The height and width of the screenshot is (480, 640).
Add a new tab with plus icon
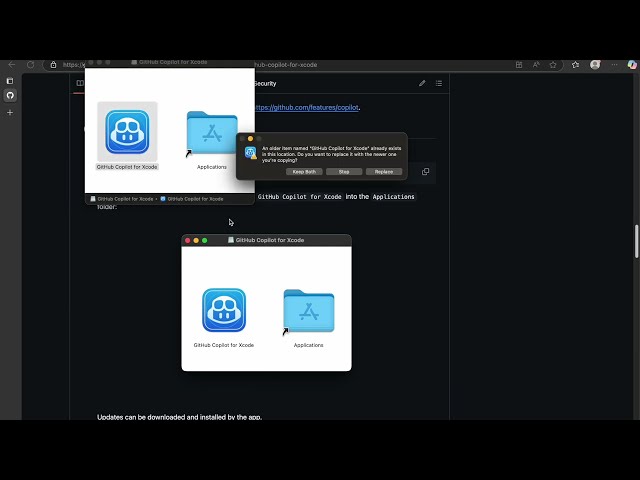click(10, 112)
